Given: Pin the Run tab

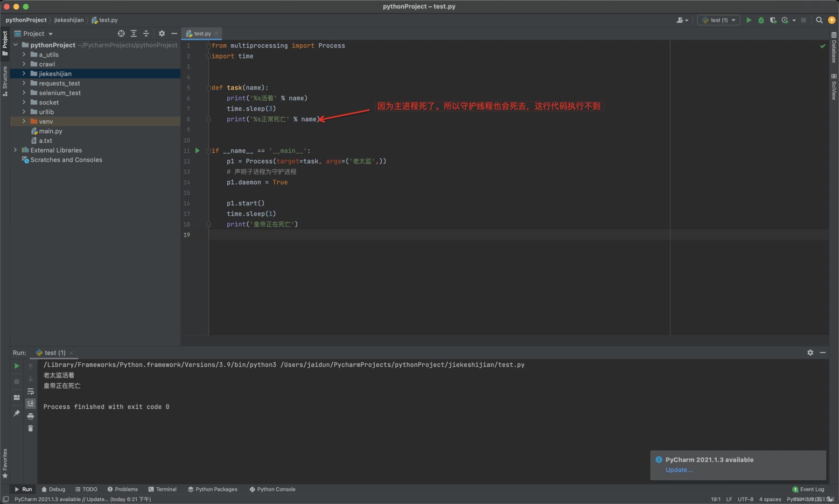Looking at the screenshot, I should pyautogui.click(x=17, y=413).
